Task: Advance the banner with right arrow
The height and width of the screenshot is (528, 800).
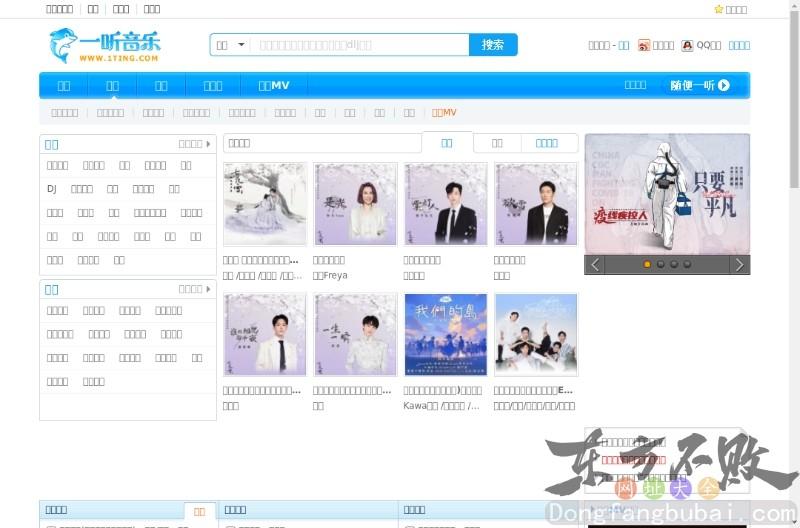Action: pyautogui.click(x=740, y=265)
